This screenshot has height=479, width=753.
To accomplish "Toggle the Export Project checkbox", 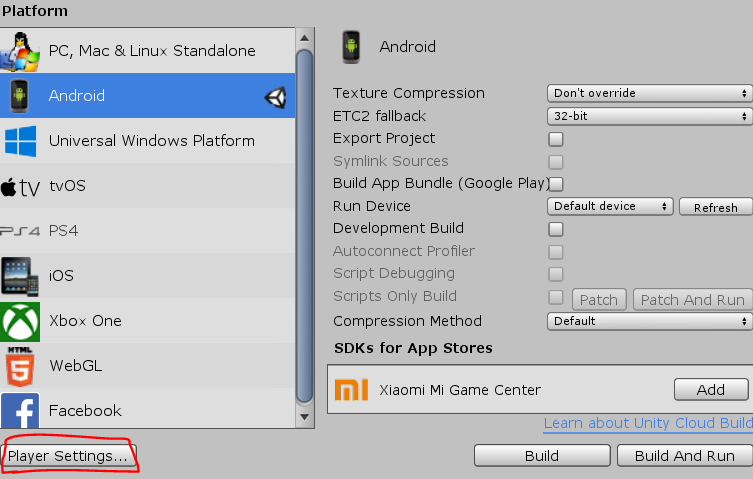I will point(556,139).
